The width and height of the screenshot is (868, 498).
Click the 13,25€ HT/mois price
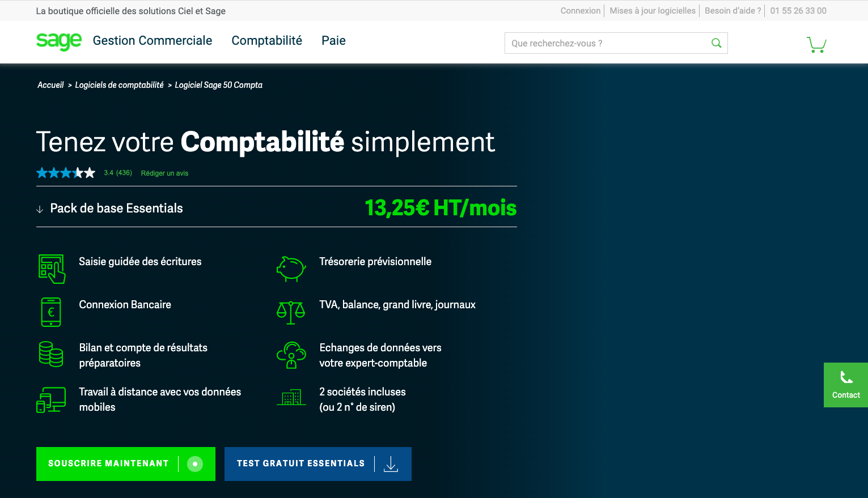441,208
